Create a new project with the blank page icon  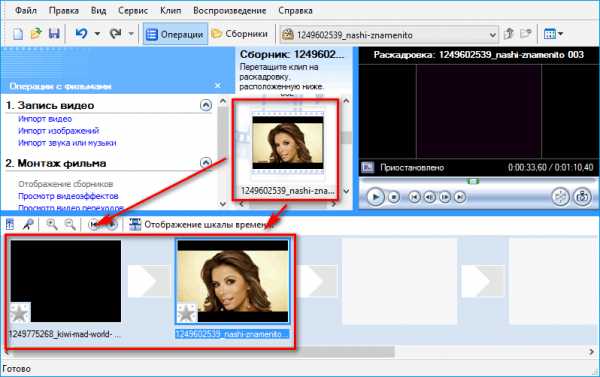pos(18,34)
